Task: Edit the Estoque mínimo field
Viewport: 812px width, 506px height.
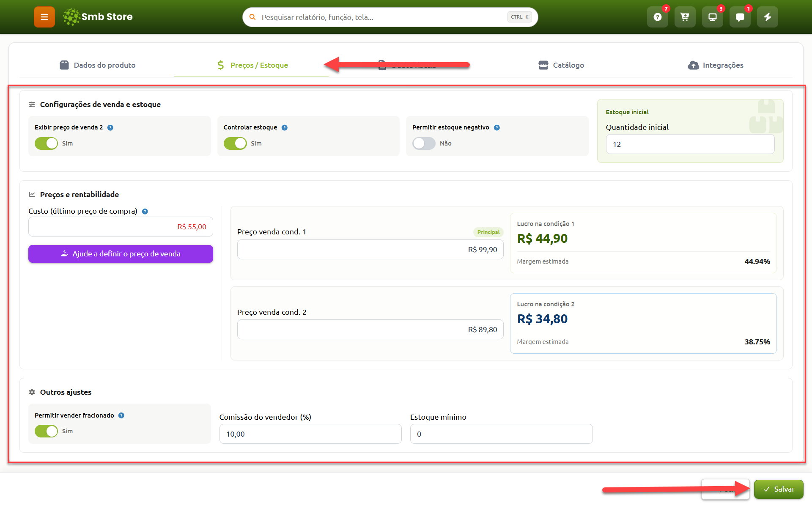Action: (501, 434)
